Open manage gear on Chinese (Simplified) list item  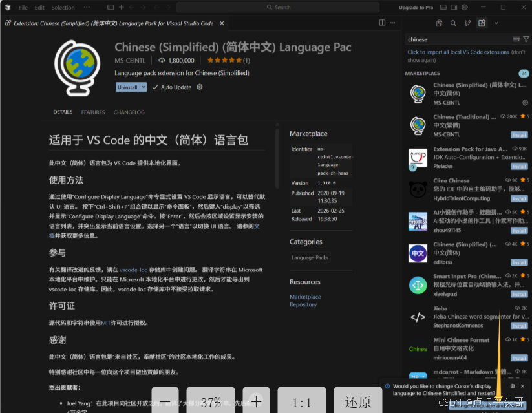(x=525, y=103)
